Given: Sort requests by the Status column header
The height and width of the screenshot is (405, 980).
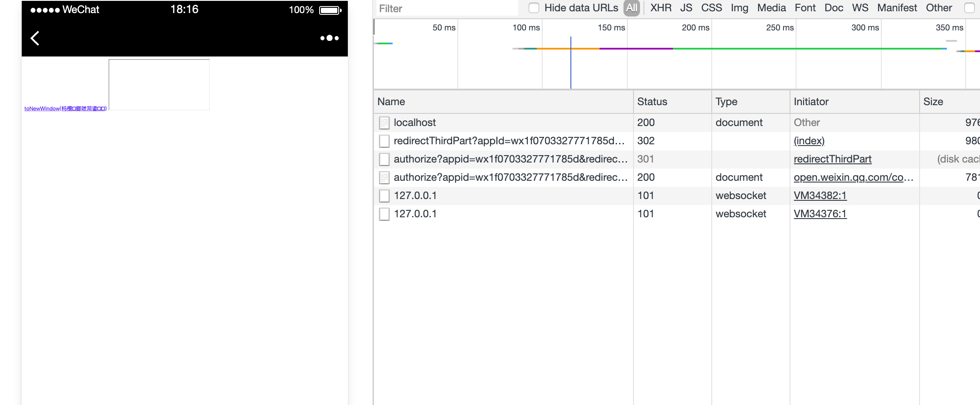Looking at the screenshot, I should pos(673,102).
